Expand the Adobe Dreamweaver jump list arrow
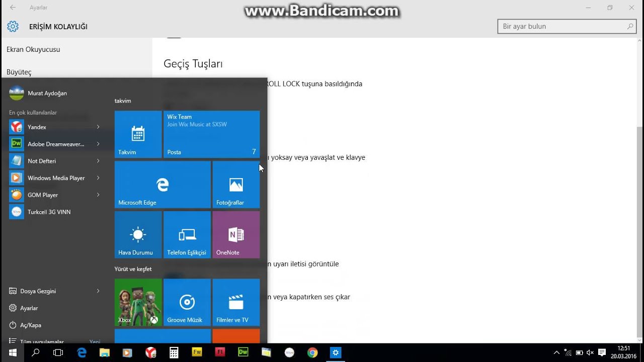Screen dimensions: 644x362 [x=98, y=144]
